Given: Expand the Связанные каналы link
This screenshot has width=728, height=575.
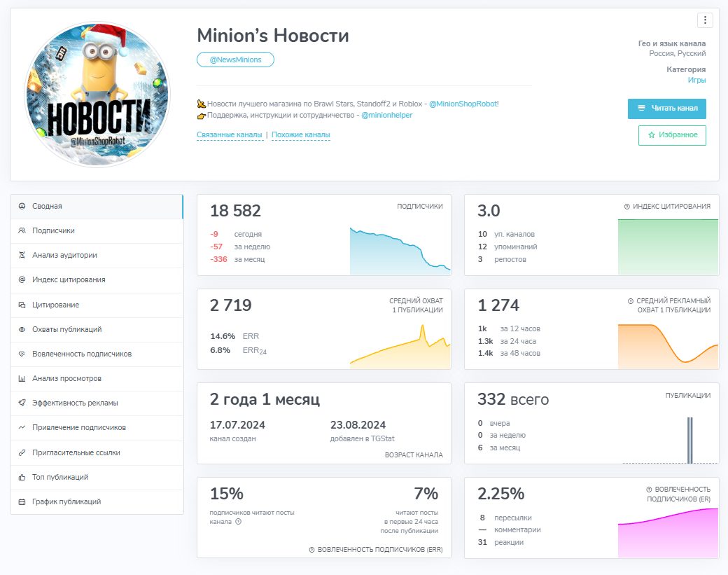Looking at the screenshot, I should click(x=230, y=134).
